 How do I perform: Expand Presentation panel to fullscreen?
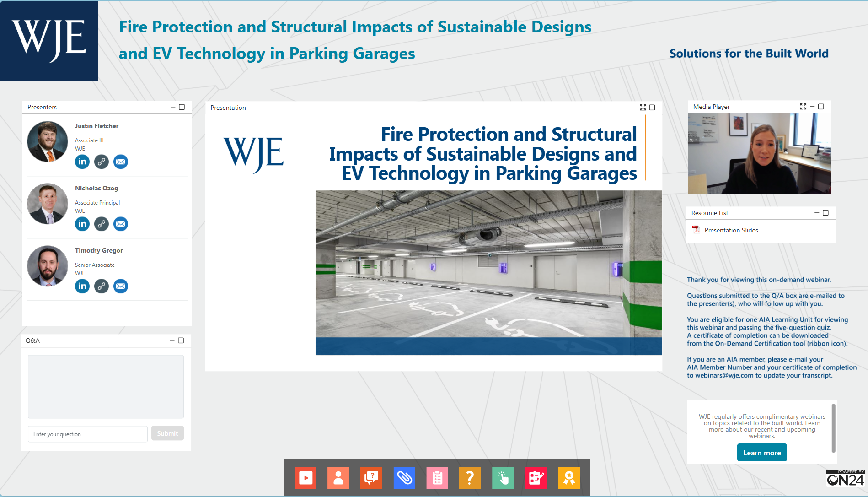(x=643, y=107)
